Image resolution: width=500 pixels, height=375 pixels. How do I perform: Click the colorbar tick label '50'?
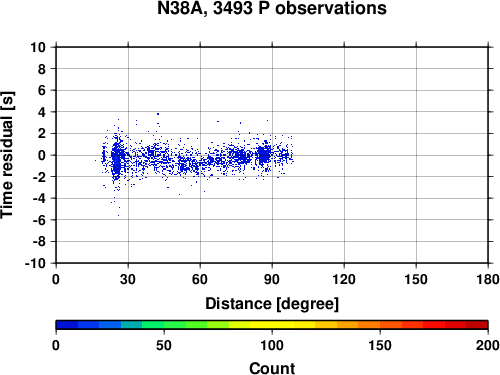click(x=164, y=345)
